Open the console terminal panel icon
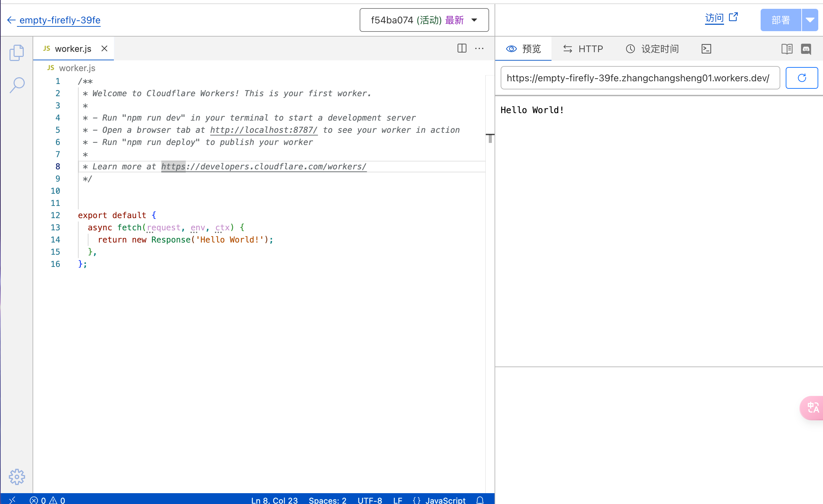The width and height of the screenshot is (823, 504). (706, 49)
